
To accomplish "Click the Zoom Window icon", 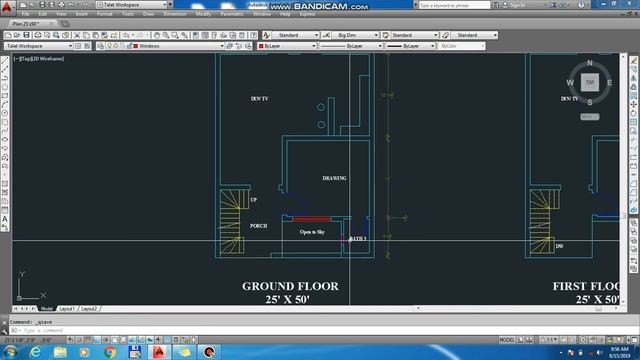I will [x=175, y=36].
